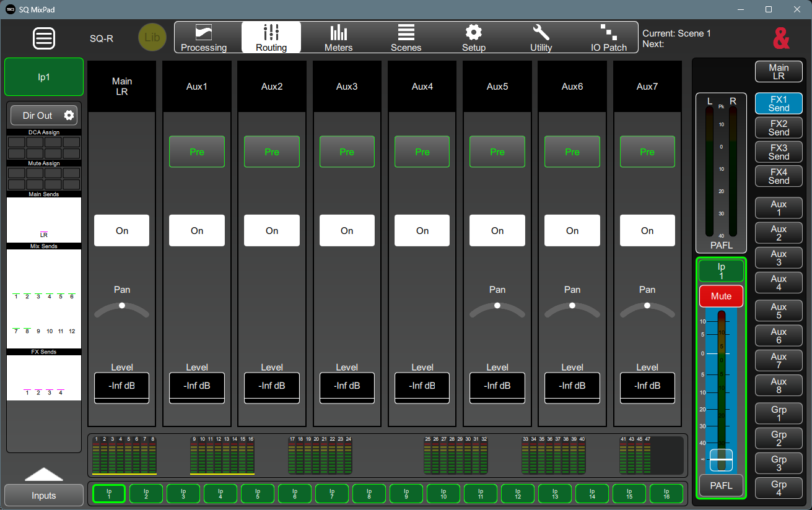This screenshot has width=812, height=510.
Task: Toggle Pre on Aux4 send
Action: 422,152
